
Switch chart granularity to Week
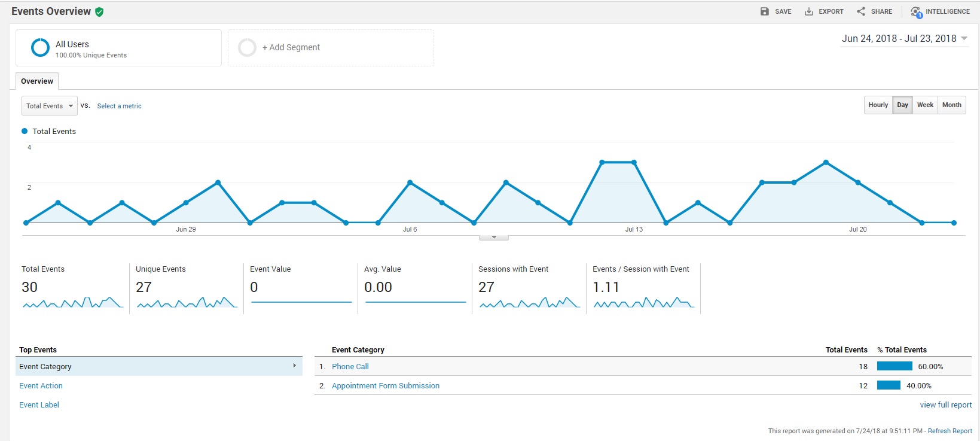[925, 105]
